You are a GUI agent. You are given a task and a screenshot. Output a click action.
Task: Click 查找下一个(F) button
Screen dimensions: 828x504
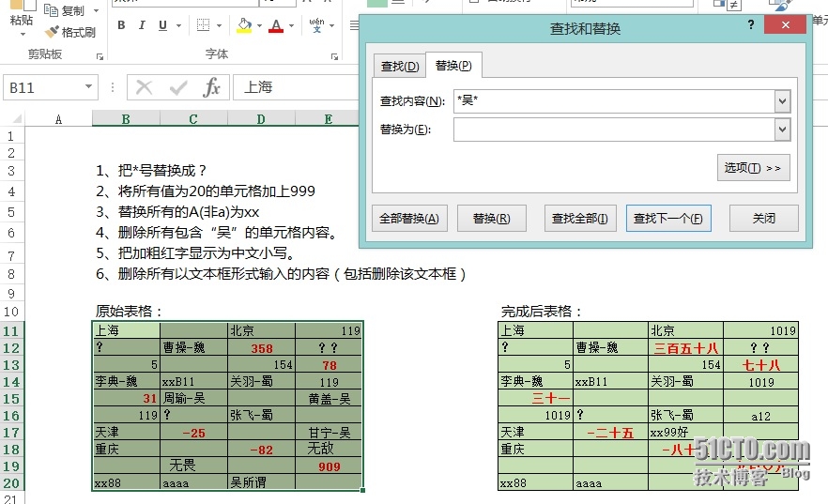click(x=668, y=219)
